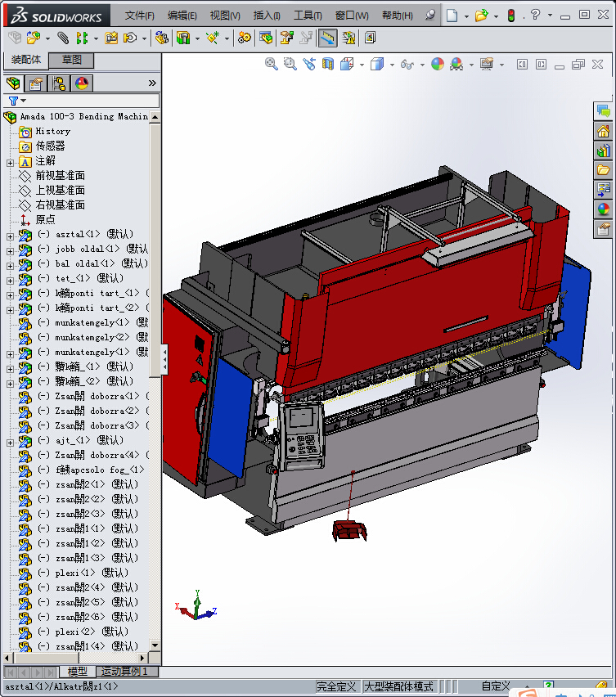Click the Smart Fasteners icon
This screenshot has height=697, width=616.
tap(111, 38)
